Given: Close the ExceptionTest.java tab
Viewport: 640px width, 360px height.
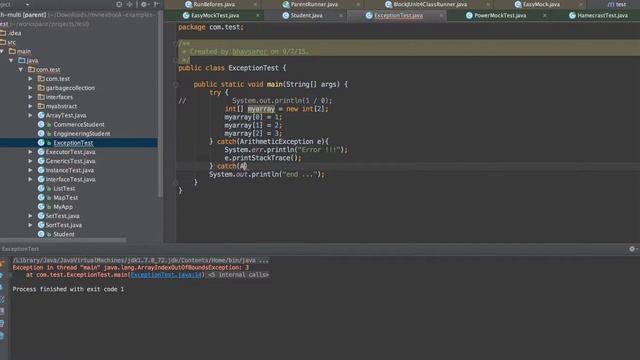Looking at the screenshot, I should pos(441,16).
